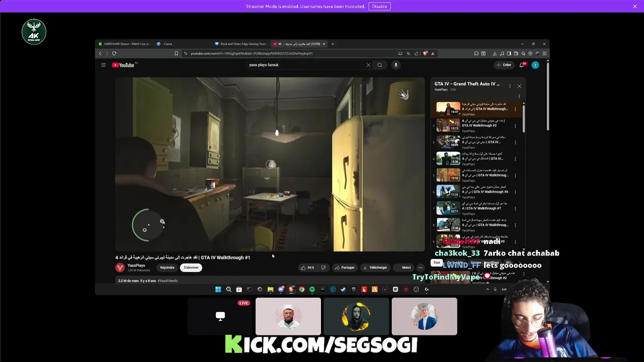Open taskbar search icon
Screen dimensions: 644x362
pyautogui.click(x=228, y=289)
